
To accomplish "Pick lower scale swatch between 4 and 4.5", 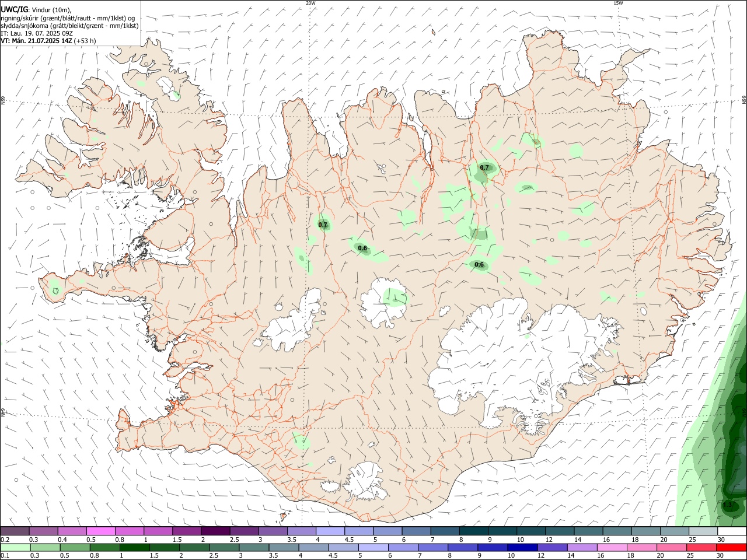I will 314,547.
